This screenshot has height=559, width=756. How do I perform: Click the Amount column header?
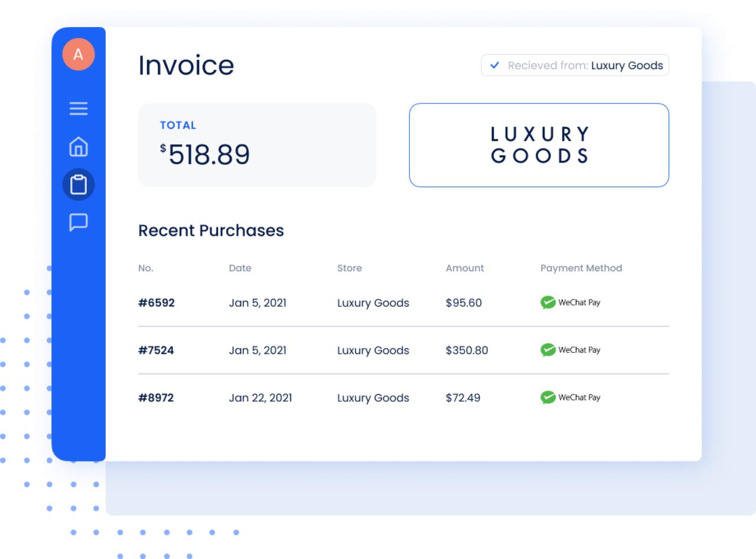tap(465, 268)
